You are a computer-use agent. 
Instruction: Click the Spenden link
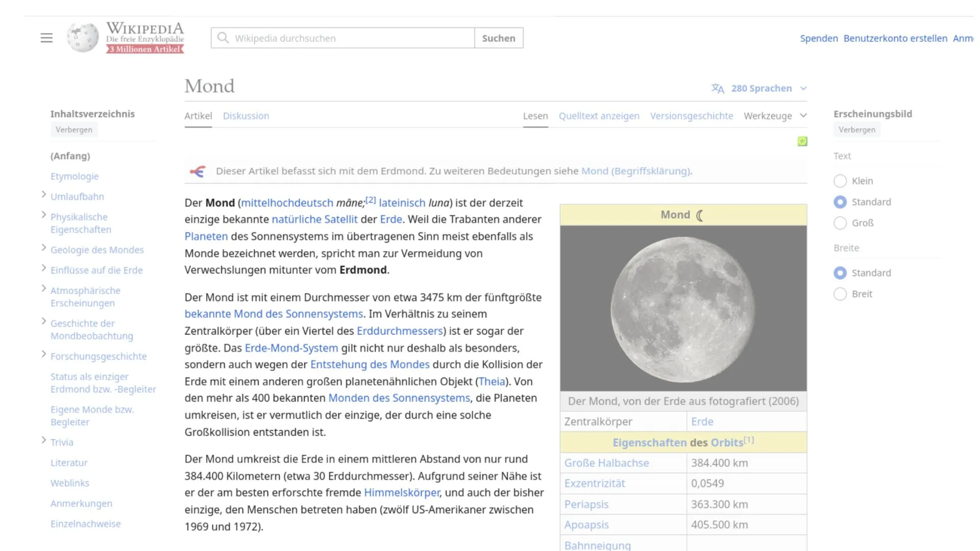click(x=819, y=38)
